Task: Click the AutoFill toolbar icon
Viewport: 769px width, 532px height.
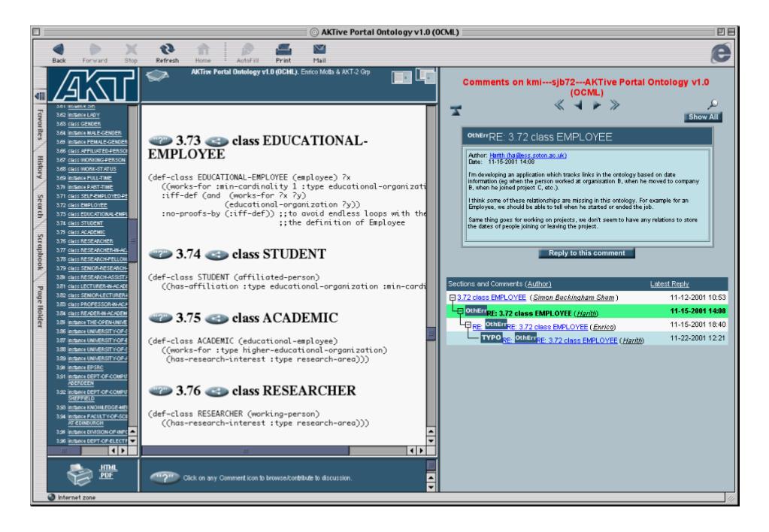Action: [x=247, y=50]
